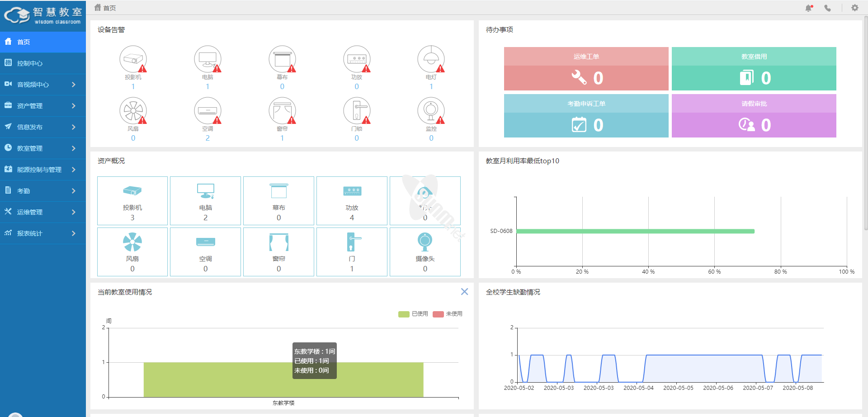The width and height of the screenshot is (868, 417).
Task: Open 控制中心 in the sidebar
Action: coord(43,63)
